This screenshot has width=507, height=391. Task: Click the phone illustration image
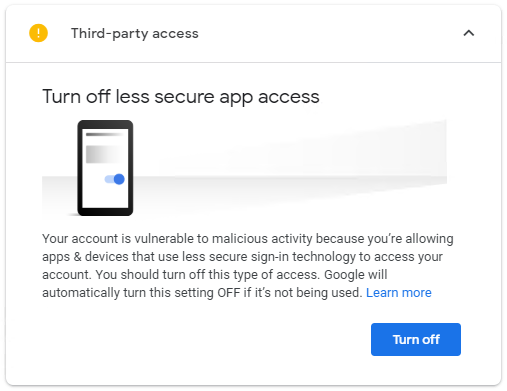point(105,168)
